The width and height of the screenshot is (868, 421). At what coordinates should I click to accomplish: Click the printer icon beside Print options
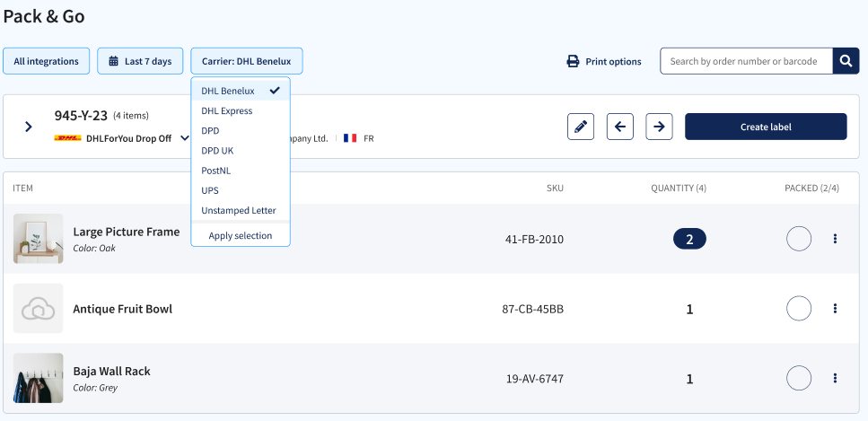point(573,61)
